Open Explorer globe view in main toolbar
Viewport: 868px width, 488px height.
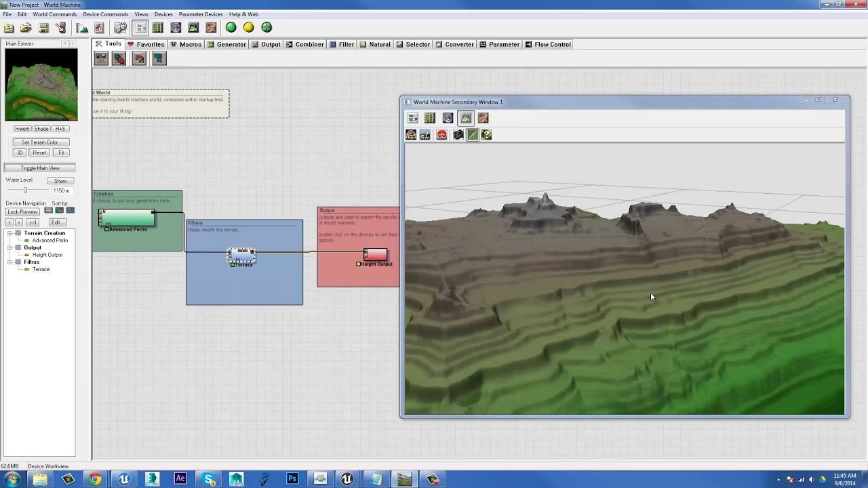176,28
